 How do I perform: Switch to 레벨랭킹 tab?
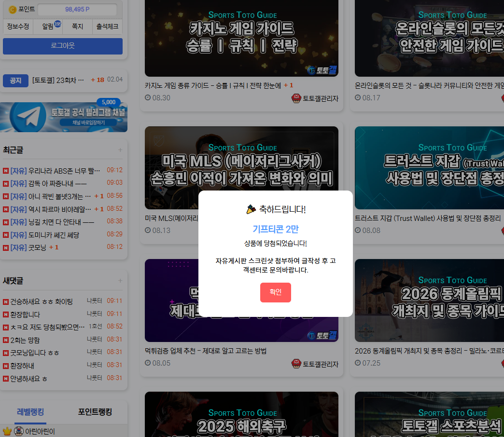coord(30,412)
